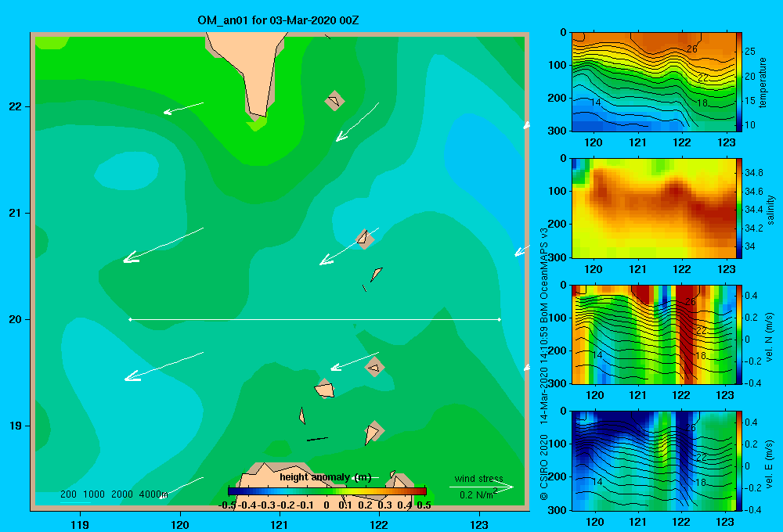Click the longitude 123 label on the main map
The image size is (783, 532).
(x=479, y=524)
